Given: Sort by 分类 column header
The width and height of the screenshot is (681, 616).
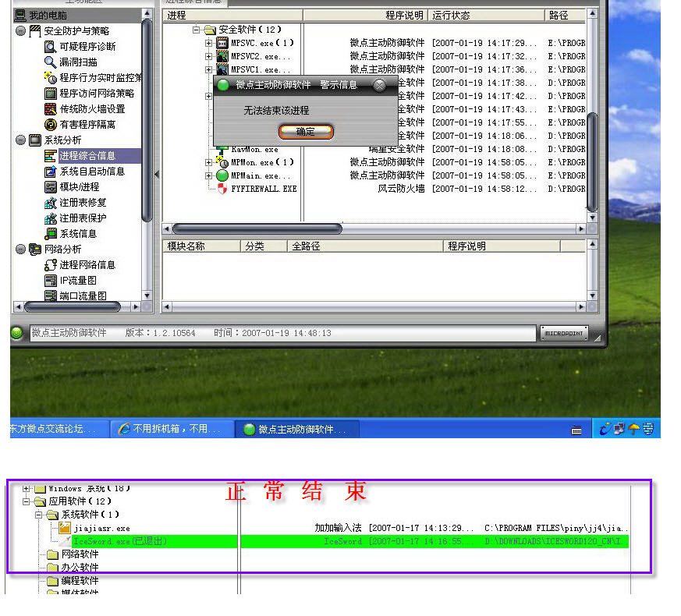Looking at the screenshot, I should pyautogui.click(x=264, y=246).
